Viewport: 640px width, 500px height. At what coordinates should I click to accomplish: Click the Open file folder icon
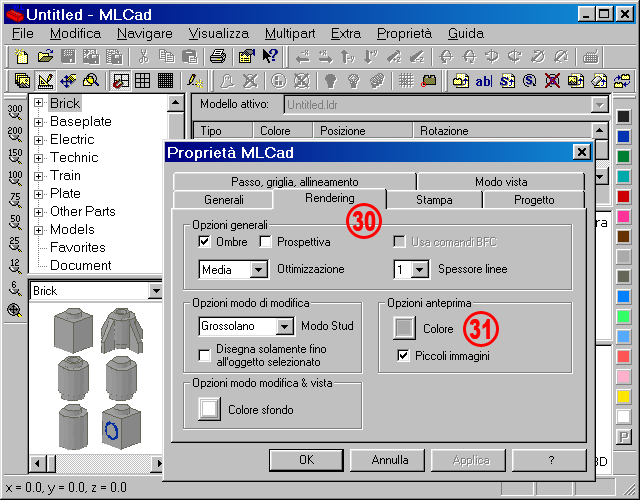coord(45,56)
